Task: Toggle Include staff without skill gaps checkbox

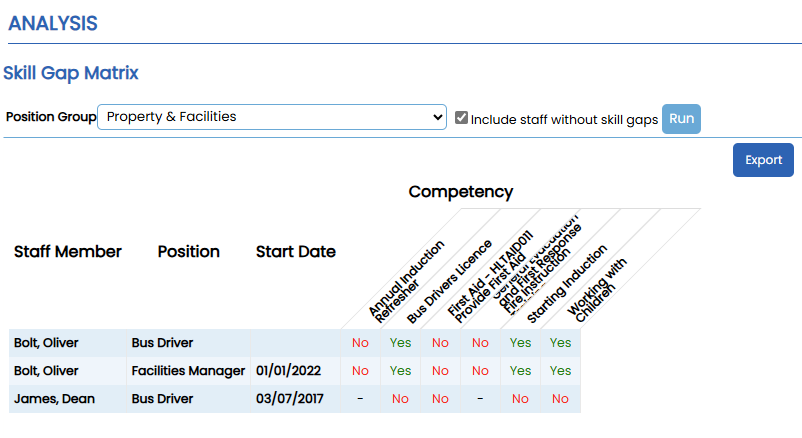Action: pos(461,118)
